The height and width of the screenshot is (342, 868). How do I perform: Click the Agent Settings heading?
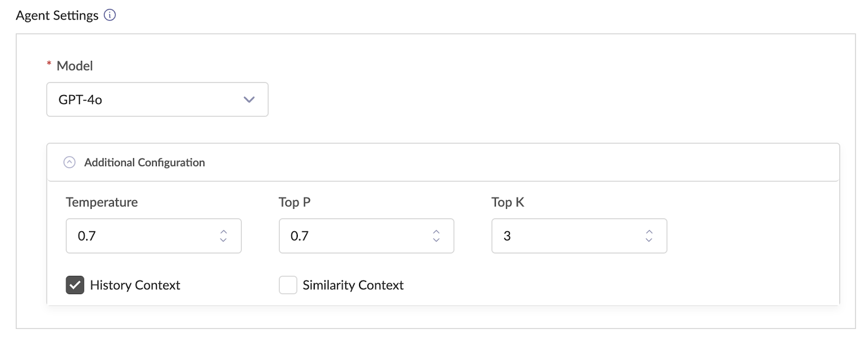click(x=57, y=15)
